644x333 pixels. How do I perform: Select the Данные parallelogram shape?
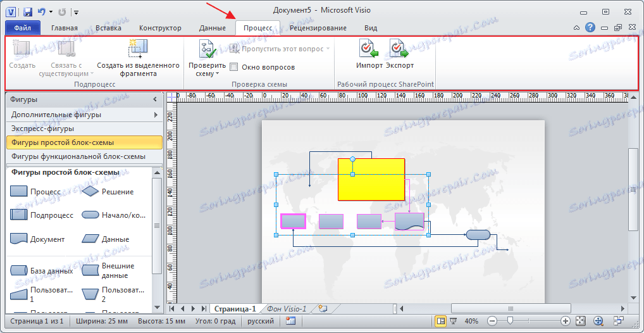click(105, 239)
